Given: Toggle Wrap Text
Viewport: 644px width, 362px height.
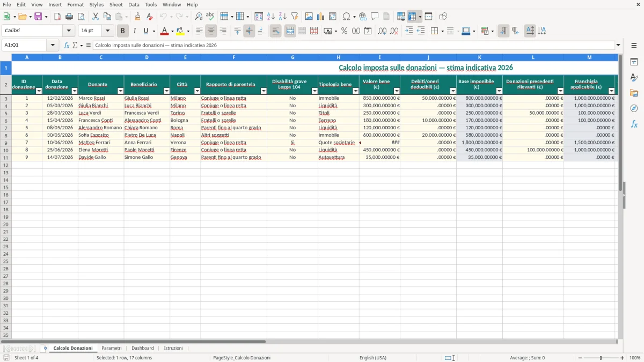Looking at the screenshot, I should point(275,31).
